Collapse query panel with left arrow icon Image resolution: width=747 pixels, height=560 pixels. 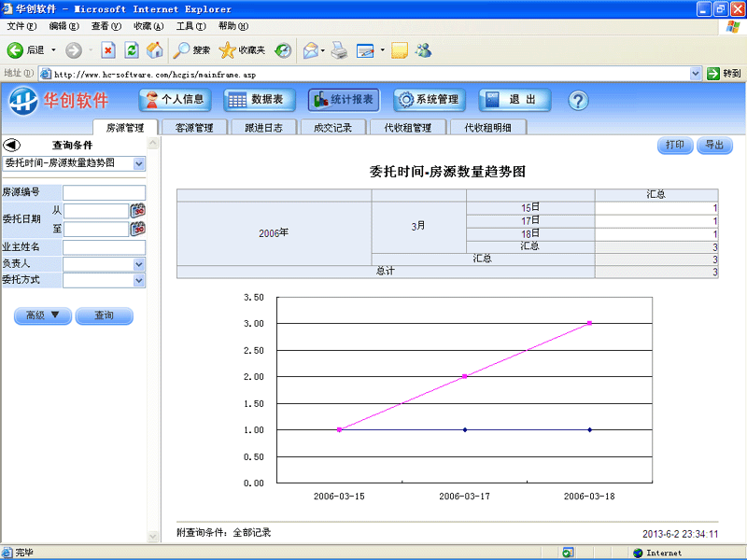pyautogui.click(x=11, y=145)
